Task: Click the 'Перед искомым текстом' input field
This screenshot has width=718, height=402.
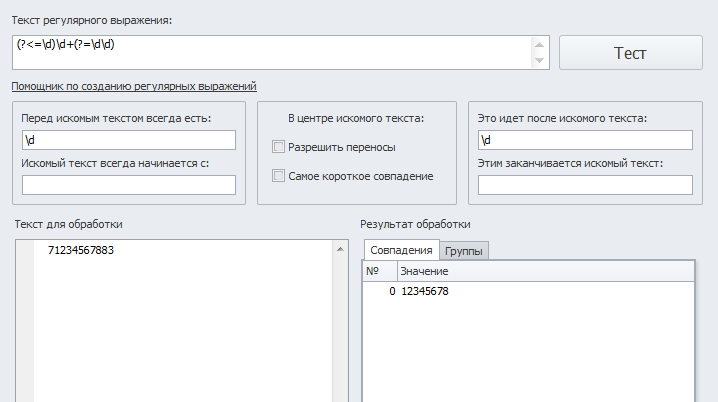Action: (x=129, y=140)
